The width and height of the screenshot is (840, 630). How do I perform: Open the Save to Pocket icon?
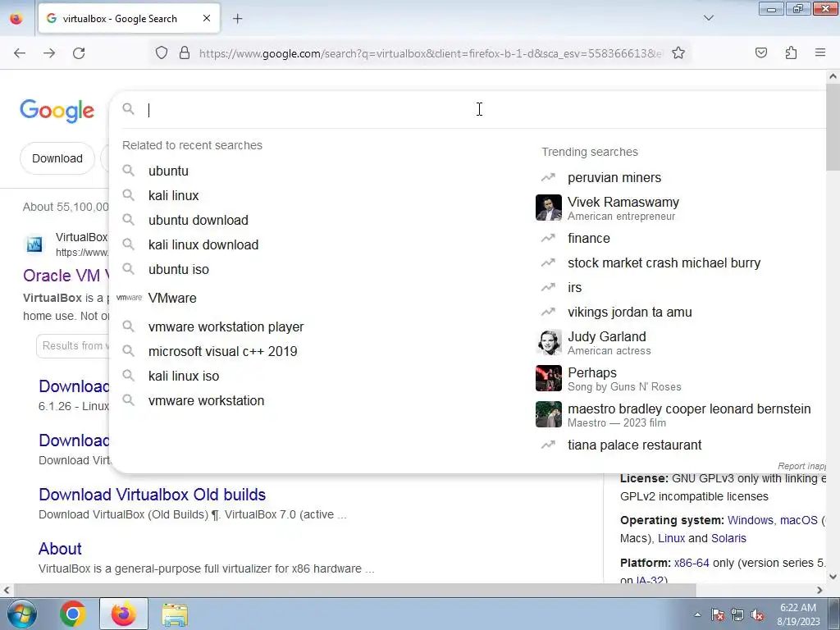(761, 52)
